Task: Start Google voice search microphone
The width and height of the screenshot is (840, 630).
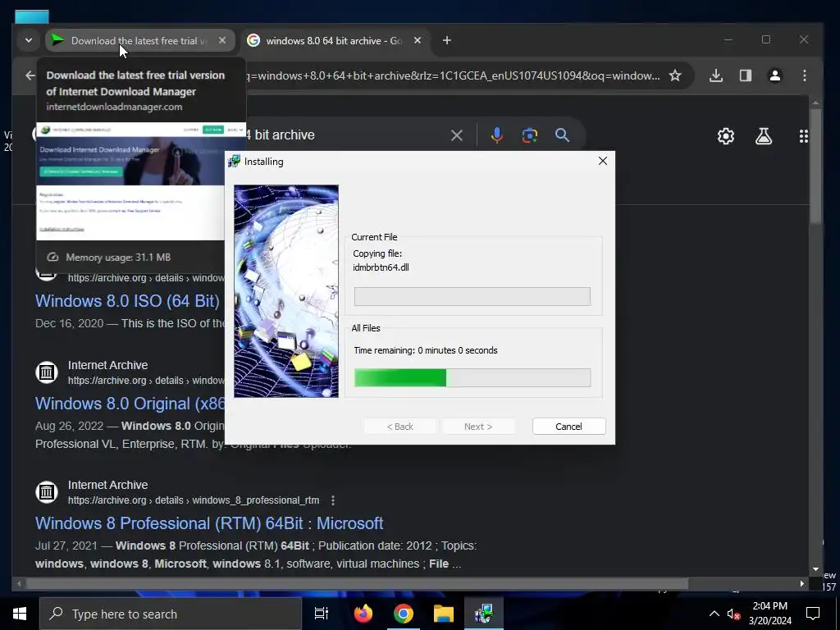Action: [496, 135]
